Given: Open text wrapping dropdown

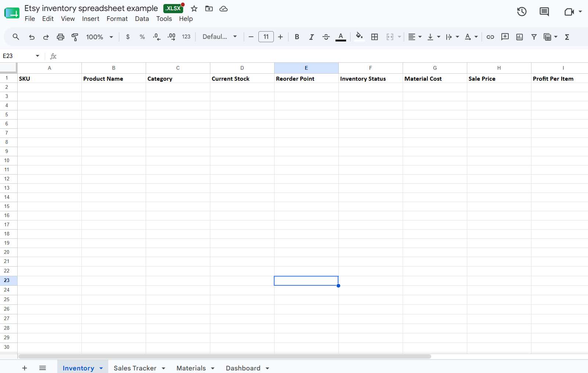Looking at the screenshot, I should (x=452, y=37).
